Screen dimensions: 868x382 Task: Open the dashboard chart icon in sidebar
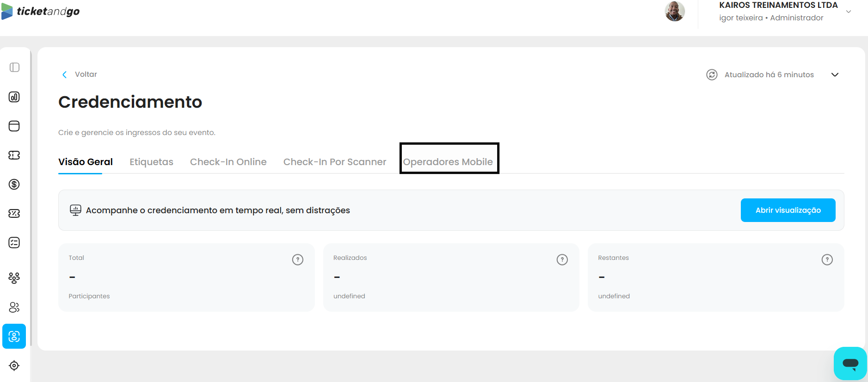[14, 97]
